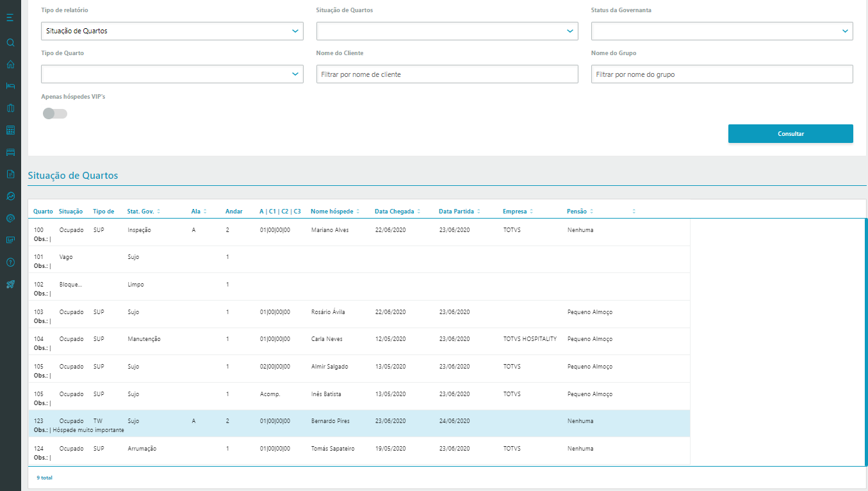This screenshot has width=868, height=491.
Task: Click the help question mark icon
Action: [x=10, y=262]
